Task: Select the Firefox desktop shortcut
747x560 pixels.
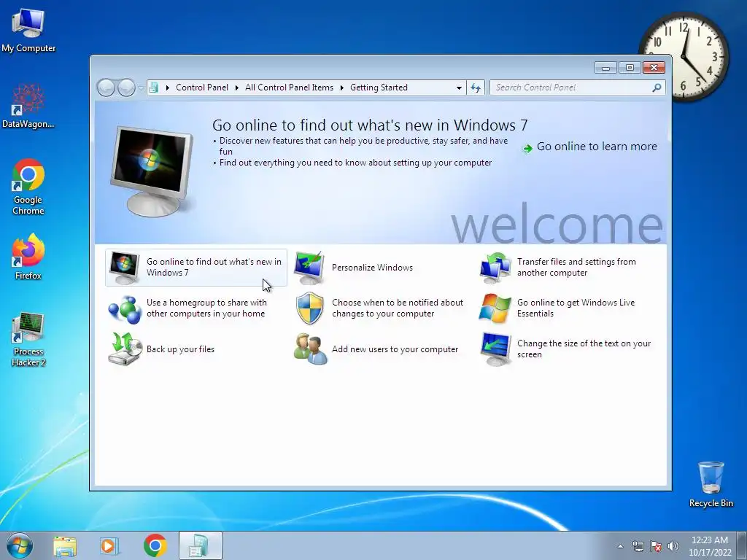Action: coord(28,257)
